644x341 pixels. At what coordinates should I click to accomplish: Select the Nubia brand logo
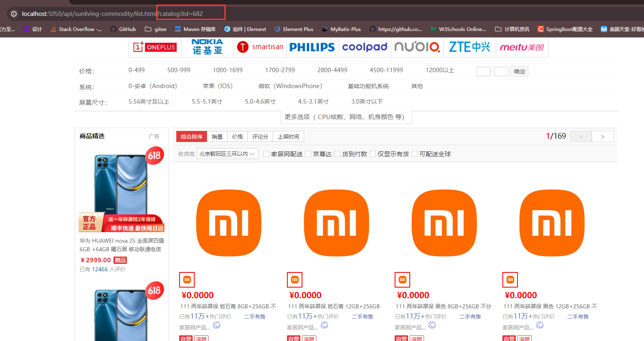(x=417, y=47)
